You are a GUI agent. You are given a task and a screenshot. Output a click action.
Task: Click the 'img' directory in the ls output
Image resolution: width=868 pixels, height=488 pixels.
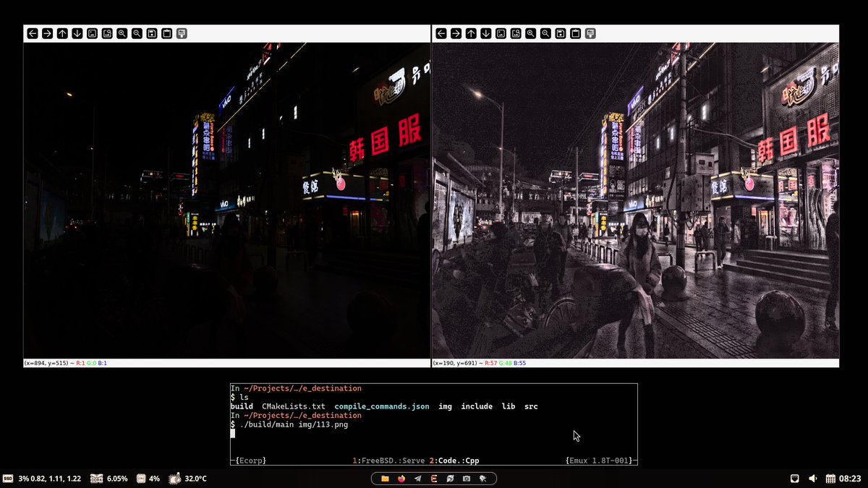pyautogui.click(x=445, y=406)
